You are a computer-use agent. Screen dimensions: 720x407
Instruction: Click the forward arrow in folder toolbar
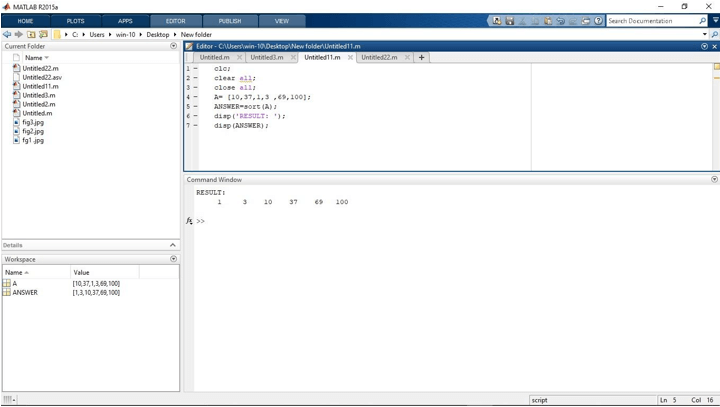pos(18,34)
